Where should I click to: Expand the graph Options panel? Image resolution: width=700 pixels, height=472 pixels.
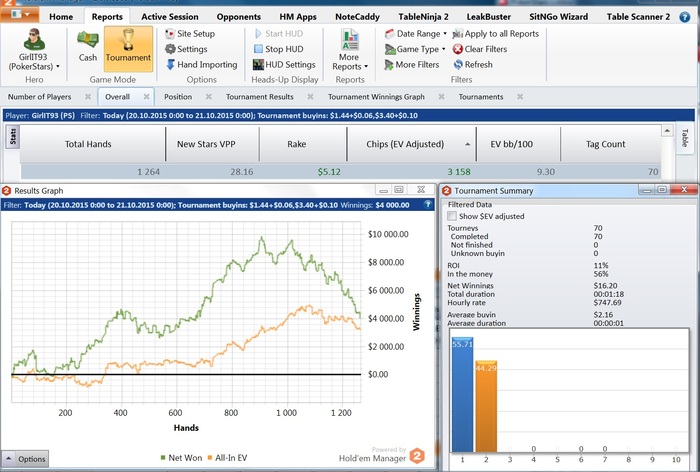click(x=25, y=459)
